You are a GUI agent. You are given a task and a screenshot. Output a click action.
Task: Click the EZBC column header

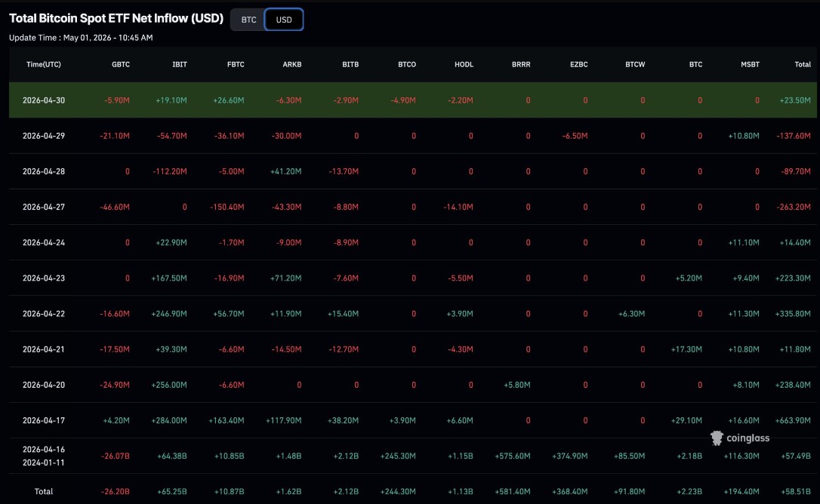point(579,64)
